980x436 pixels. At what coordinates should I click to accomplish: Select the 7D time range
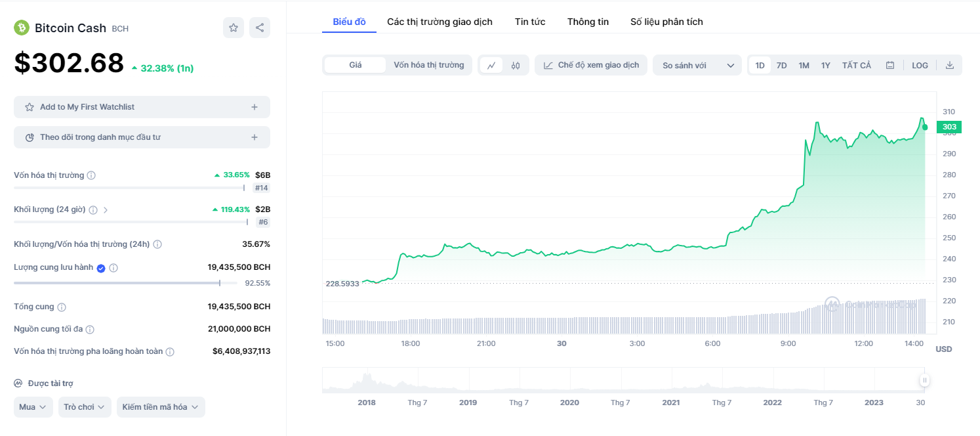[x=781, y=65]
